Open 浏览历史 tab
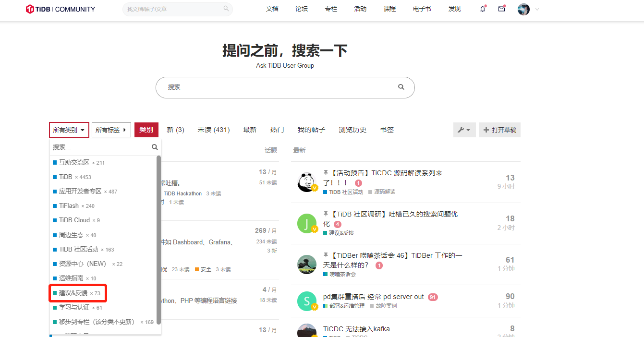Viewport: 644px width, 337px height. tap(352, 130)
